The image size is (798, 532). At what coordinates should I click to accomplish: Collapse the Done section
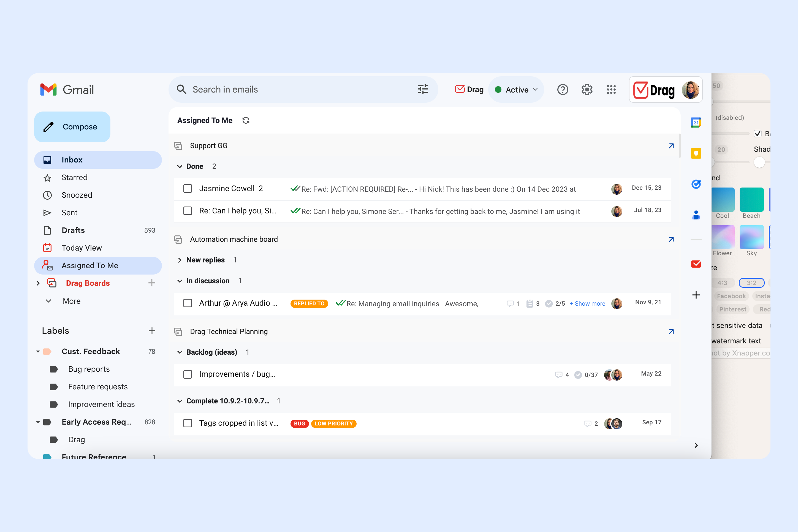click(x=180, y=167)
